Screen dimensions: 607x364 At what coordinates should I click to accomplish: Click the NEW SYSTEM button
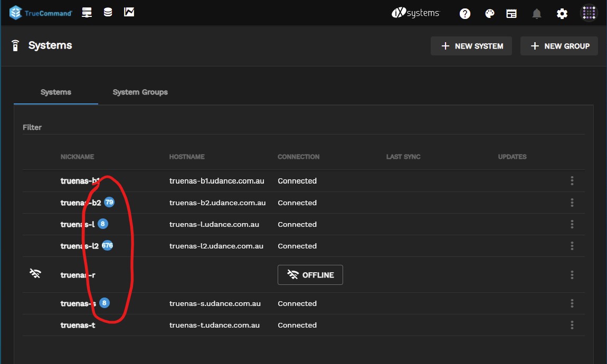[x=471, y=46]
